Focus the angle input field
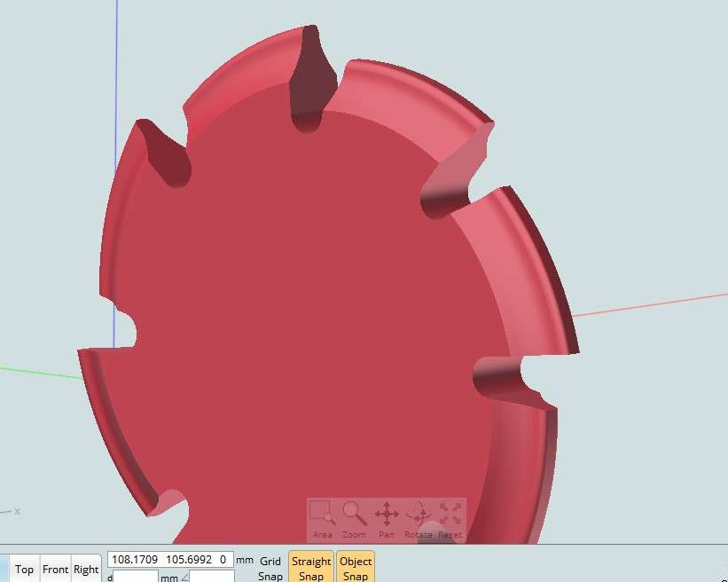This screenshot has width=728, height=582. pos(212,577)
